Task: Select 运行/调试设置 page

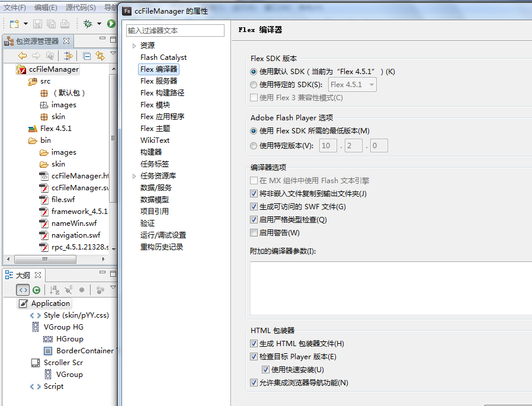Action: [163, 235]
